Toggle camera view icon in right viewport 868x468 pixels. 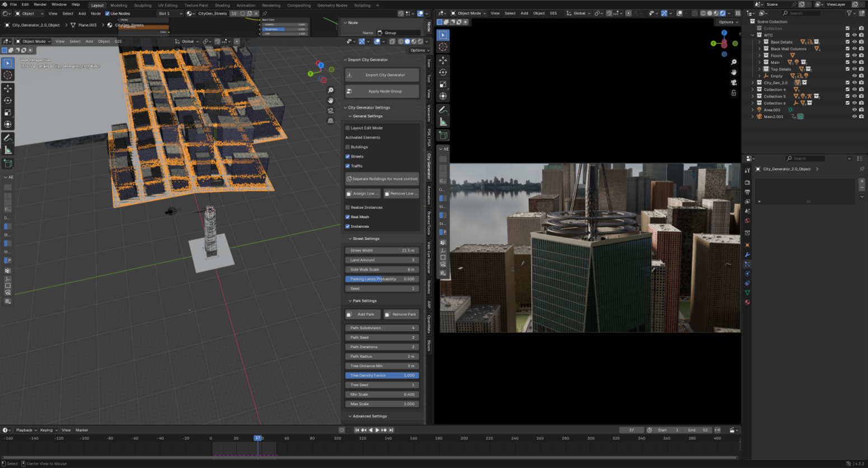point(734,82)
